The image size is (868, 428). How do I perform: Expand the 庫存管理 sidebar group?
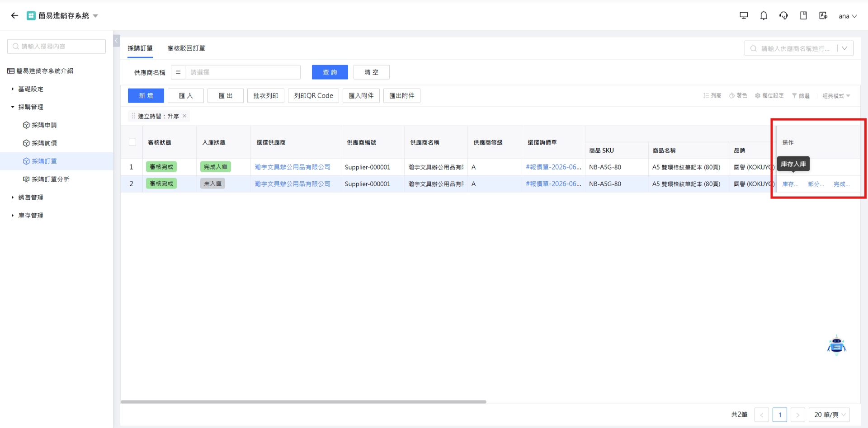click(31, 216)
